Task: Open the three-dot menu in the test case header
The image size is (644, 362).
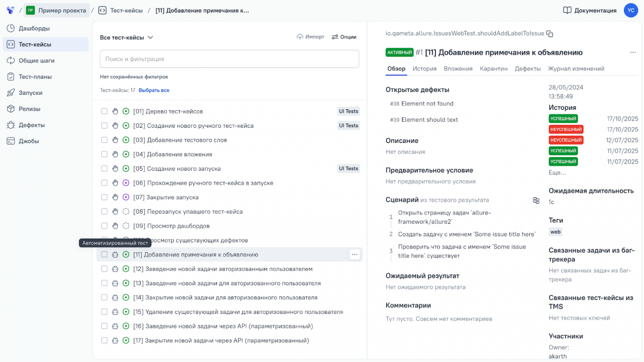Action: point(632,52)
